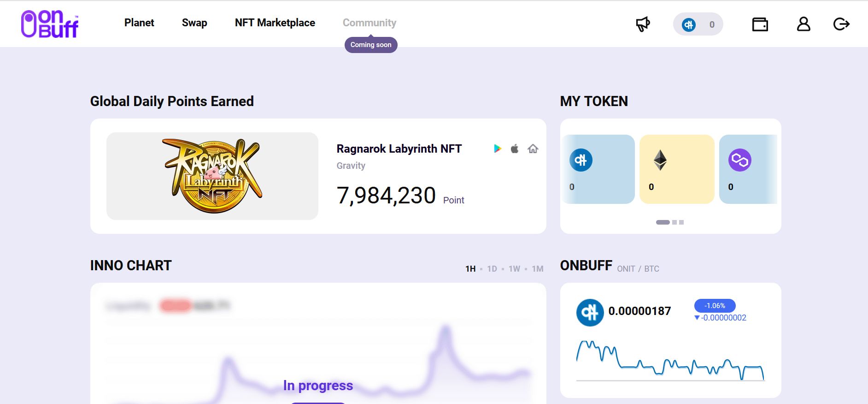868x404 pixels.
Task: Open the NFT Marketplace menu
Action: (275, 23)
